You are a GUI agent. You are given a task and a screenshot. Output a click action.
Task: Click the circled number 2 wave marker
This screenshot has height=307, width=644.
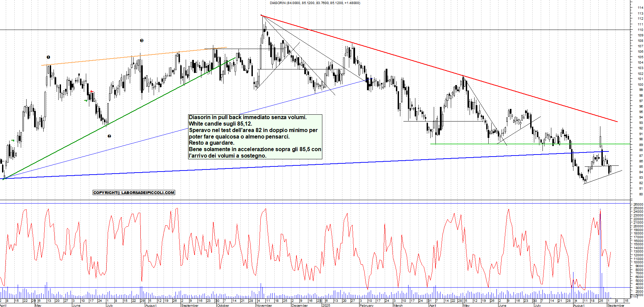[109, 136]
